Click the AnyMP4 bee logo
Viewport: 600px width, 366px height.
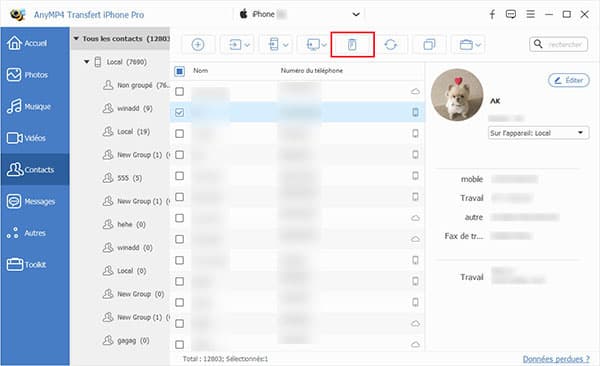click(x=18, y=15)
